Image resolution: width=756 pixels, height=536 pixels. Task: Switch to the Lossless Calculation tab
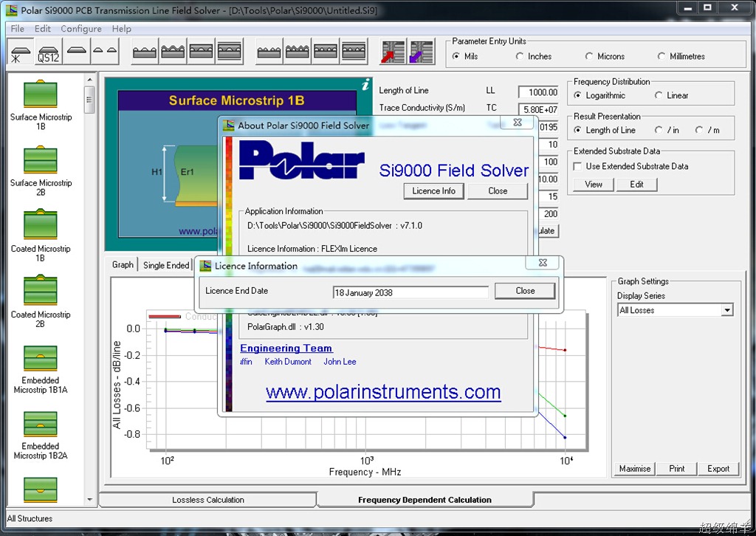tap(208, 500)
